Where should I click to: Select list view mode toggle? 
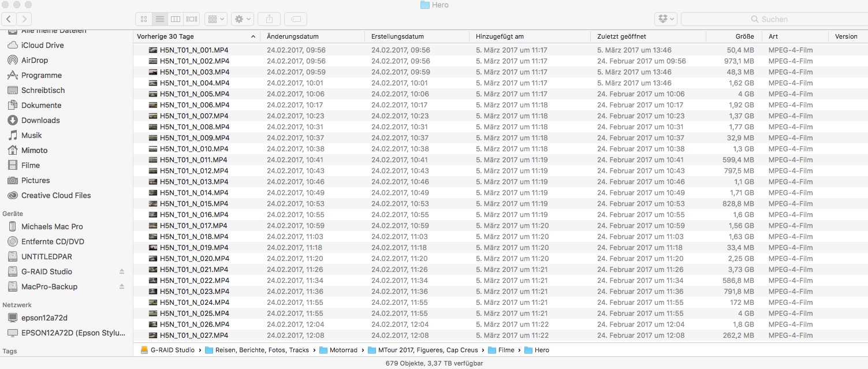click(160, 19)
